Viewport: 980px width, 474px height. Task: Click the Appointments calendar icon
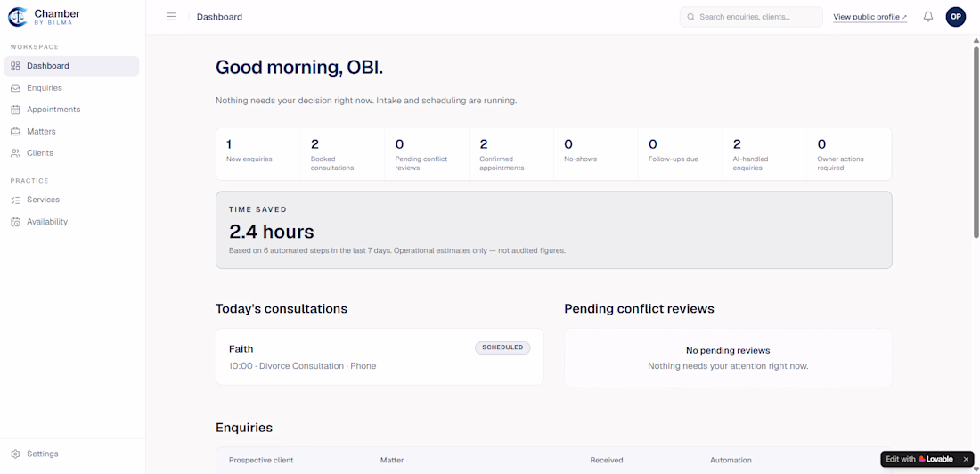[16, 110]
